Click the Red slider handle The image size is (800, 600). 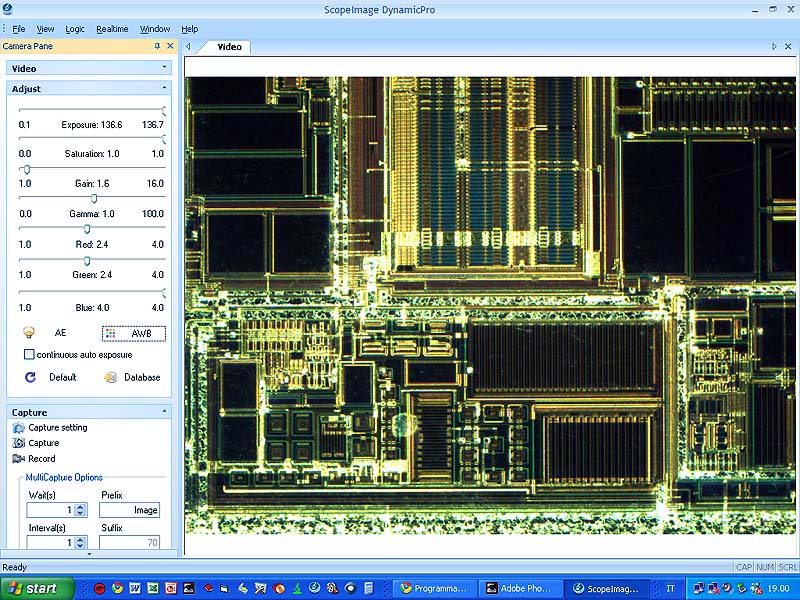pos(87,229)
